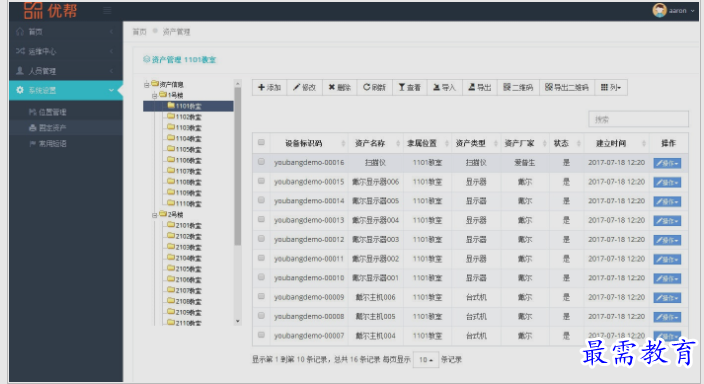
Task: Sort by the 建立时间 column arrows
Action: coord(644,143)
